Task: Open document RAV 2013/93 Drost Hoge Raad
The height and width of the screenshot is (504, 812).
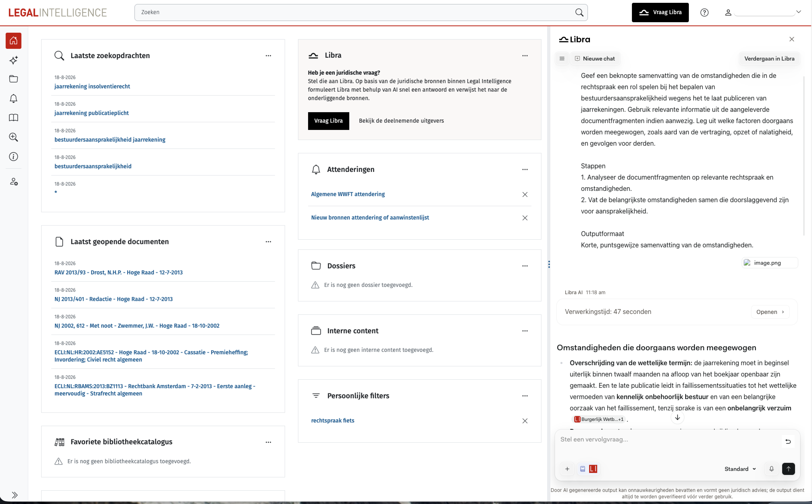Action: tap(118, 272)
